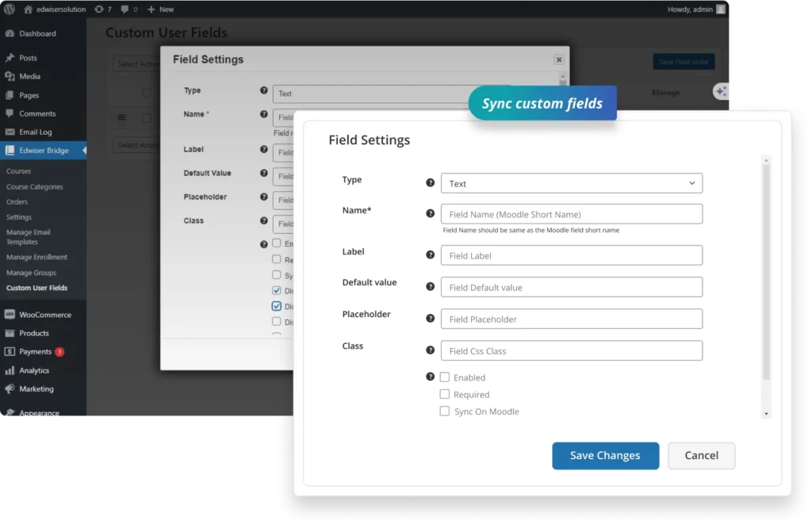
Task: Open comments using the speech bubble icon
Action: coord(125,9)
